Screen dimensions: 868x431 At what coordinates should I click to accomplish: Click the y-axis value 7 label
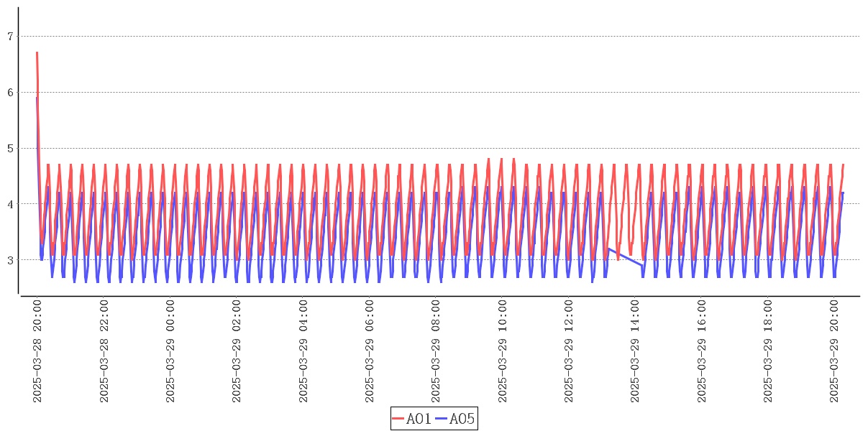tap(11, 37)
